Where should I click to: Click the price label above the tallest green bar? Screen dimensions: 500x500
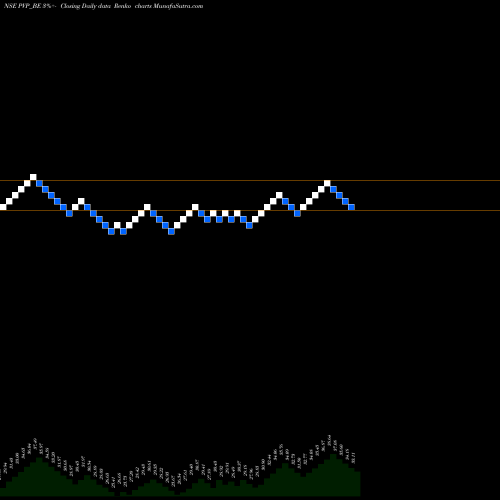click(330, 440)
